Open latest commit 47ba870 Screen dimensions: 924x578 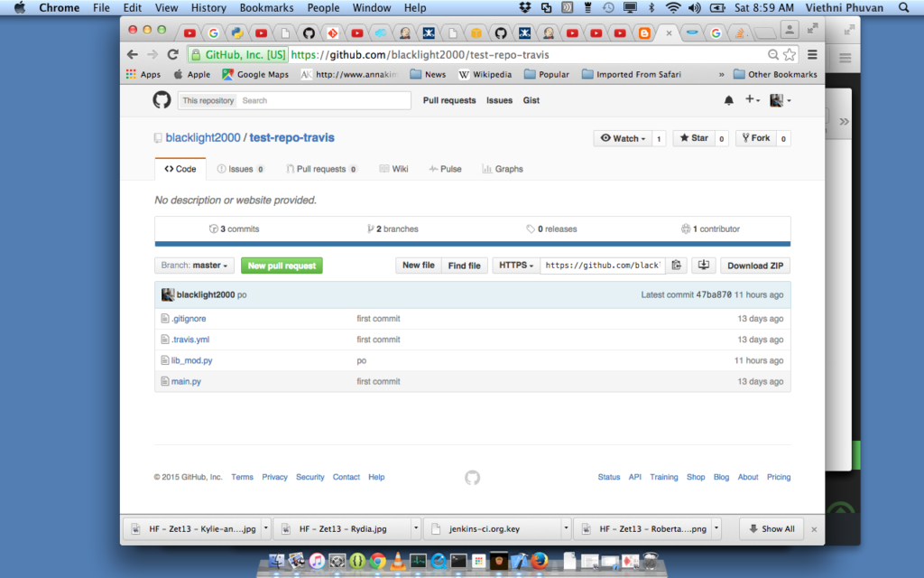714,295
